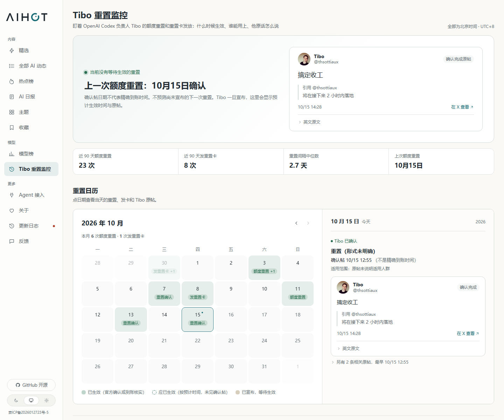Switch to light mode sun toggle
The image size is (504, 420).
point(47,400)
